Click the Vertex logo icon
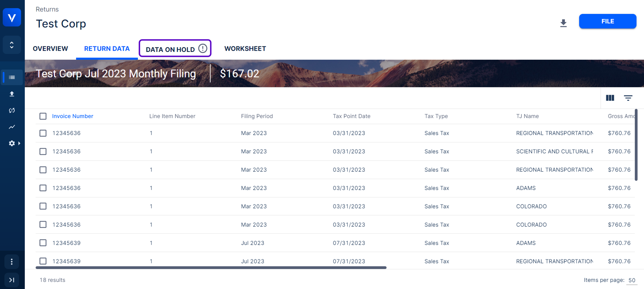The width and height of the screenshot is (644, 289). [x=12, y=18]
